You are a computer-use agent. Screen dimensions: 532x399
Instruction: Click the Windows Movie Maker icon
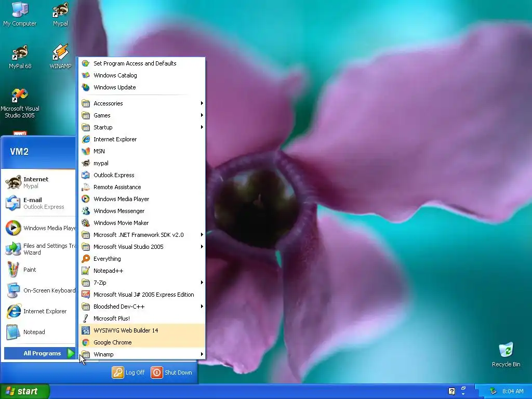pos(86,223)
